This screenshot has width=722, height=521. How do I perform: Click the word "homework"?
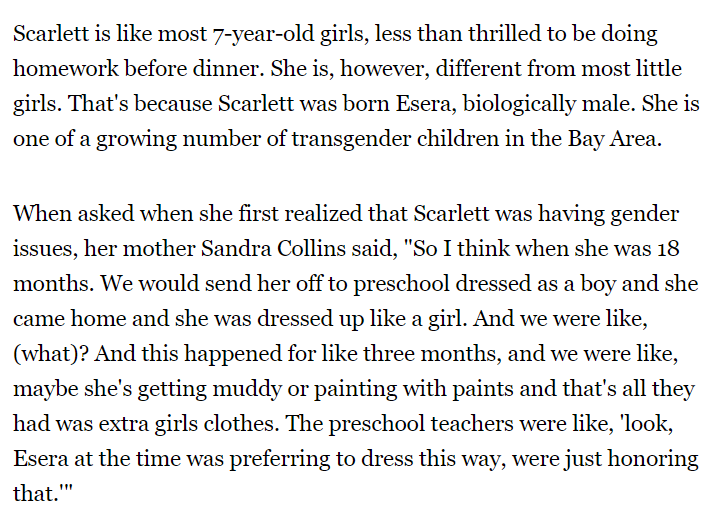click(65, 69)
